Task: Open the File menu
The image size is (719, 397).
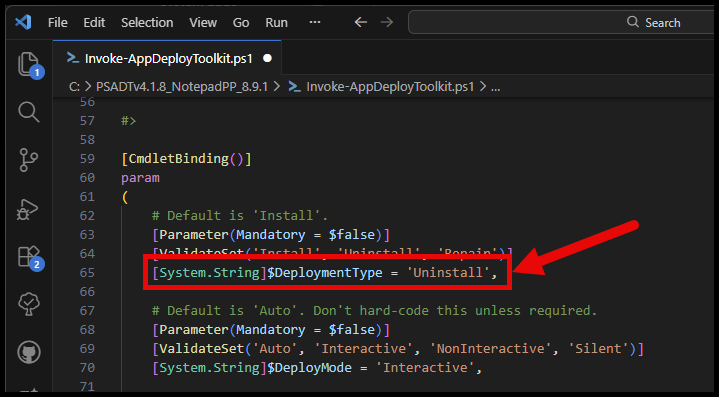Action: 58,22
